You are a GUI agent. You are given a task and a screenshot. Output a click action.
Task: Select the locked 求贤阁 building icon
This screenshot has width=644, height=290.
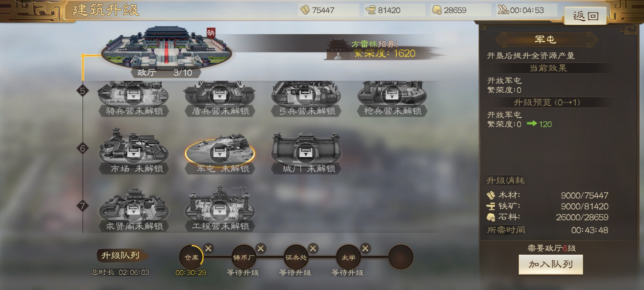click(133, 210)
